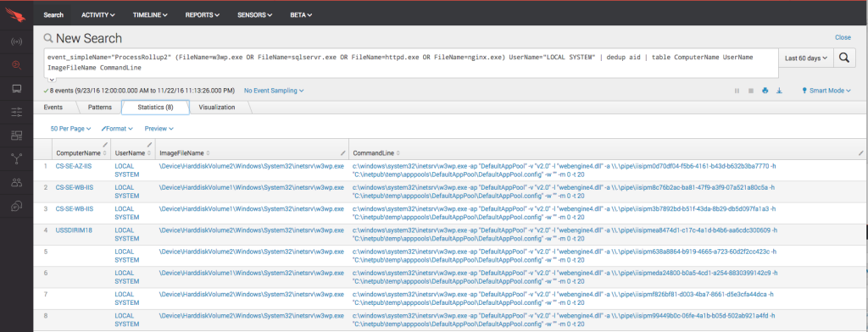Switch to the Patterns tab

tap(100, 108)
